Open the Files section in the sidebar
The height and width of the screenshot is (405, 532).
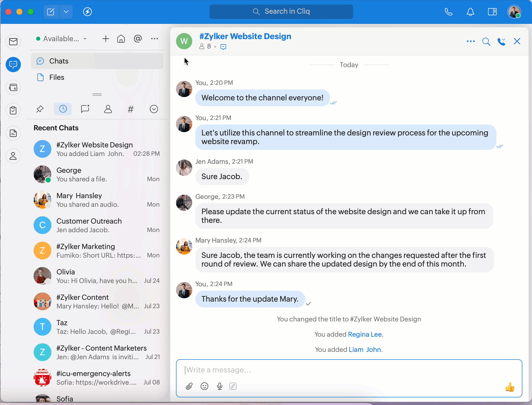(x=56, y=77)
